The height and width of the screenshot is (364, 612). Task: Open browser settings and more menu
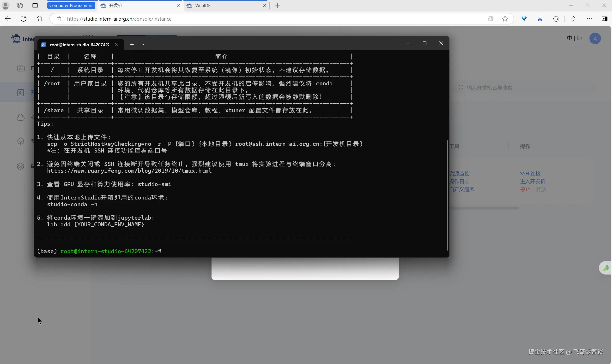click(589, 19)
